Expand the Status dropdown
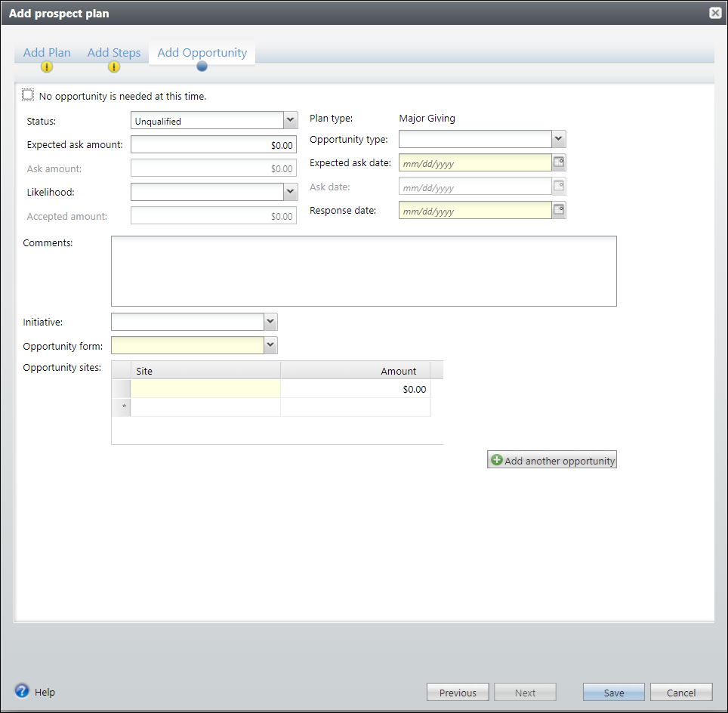 point(290,121)
